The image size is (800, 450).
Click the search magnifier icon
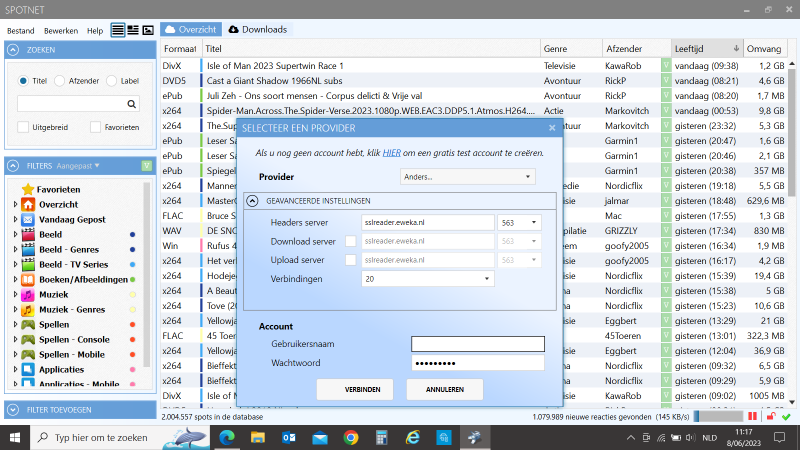click(132, 103)
